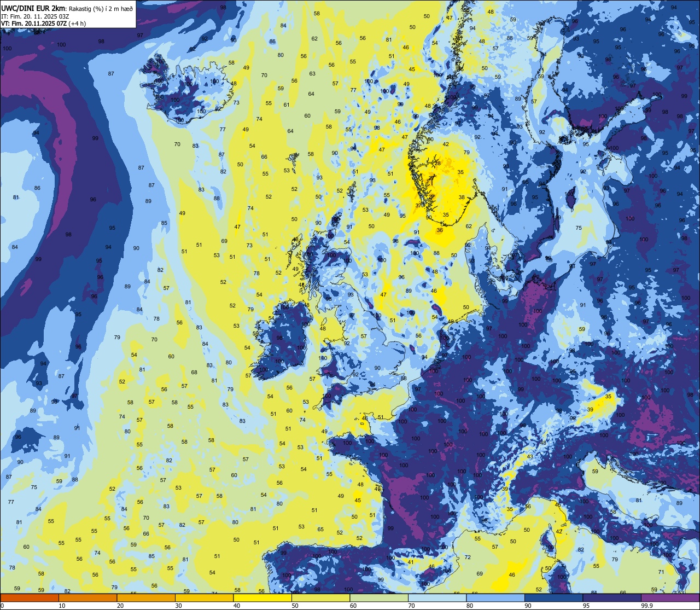Viewport: 700px width, 610px height.
Task: Click the navy legend segment between 95 and 99.9
Action: pyautogui.click(x=612, y=597)
